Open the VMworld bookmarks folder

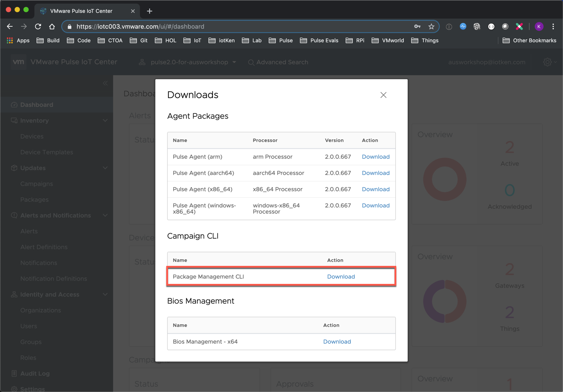[x=388, y=40]
